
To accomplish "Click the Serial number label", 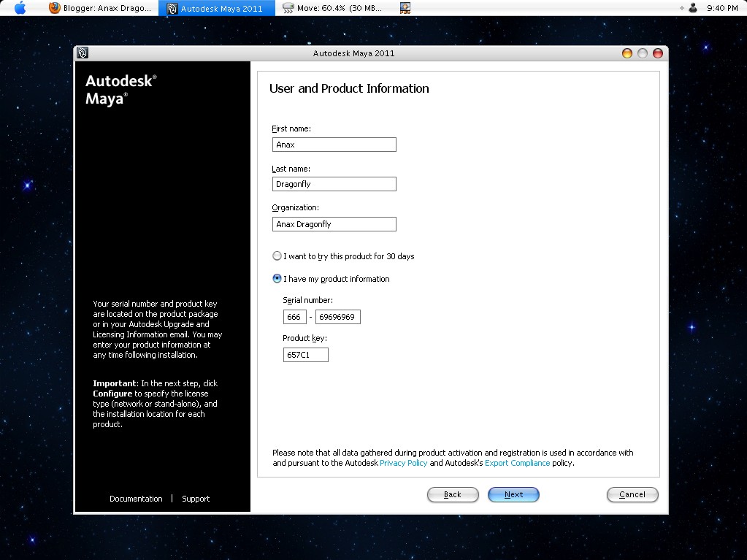I will pos(307,300).
